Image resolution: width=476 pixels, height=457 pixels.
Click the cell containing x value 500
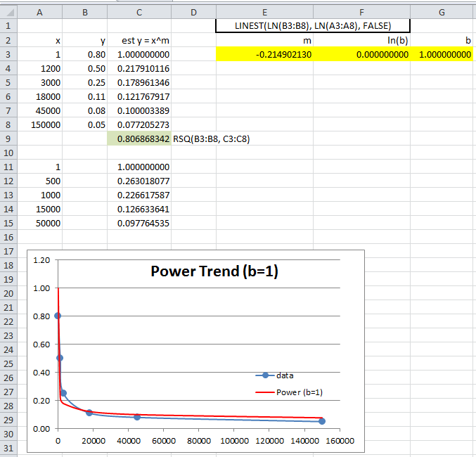click(x=39, y=181)
